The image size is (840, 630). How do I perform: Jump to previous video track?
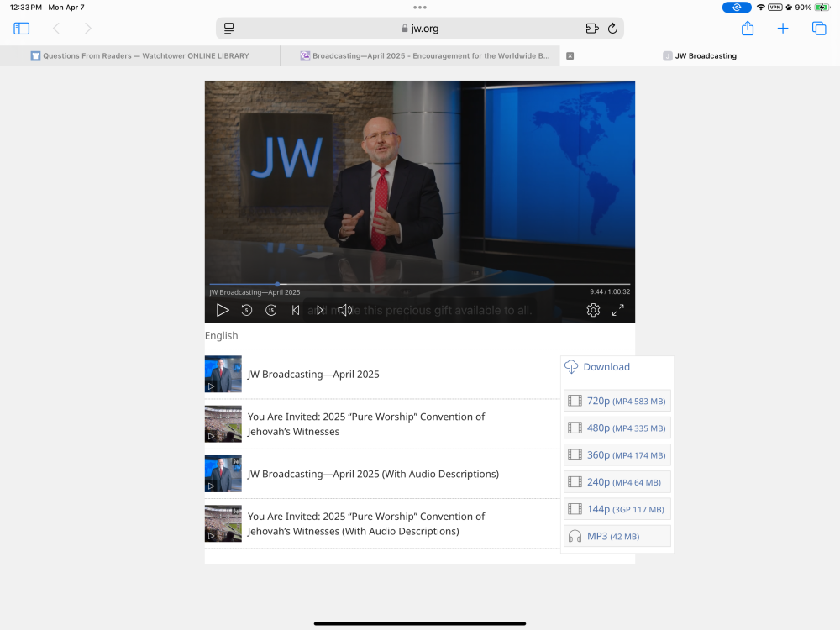[x=296, y=310]
